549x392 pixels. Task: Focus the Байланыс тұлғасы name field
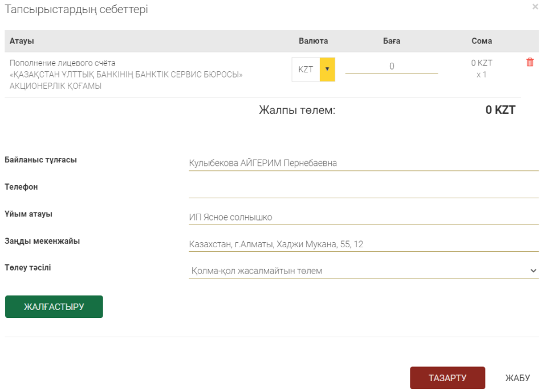coord(363,163)
